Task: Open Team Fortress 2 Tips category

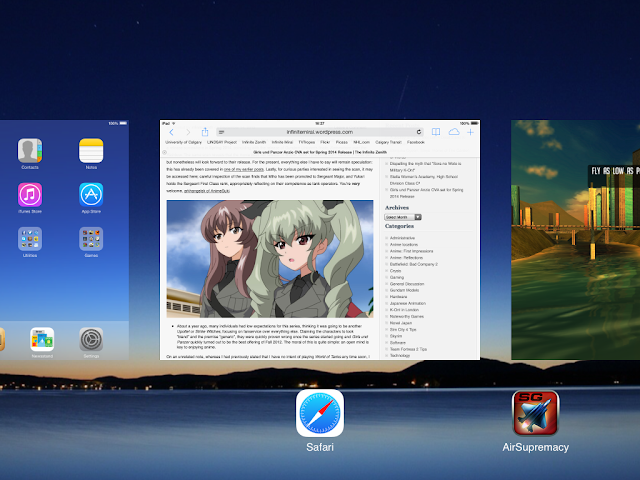Action: coord(408,349)
